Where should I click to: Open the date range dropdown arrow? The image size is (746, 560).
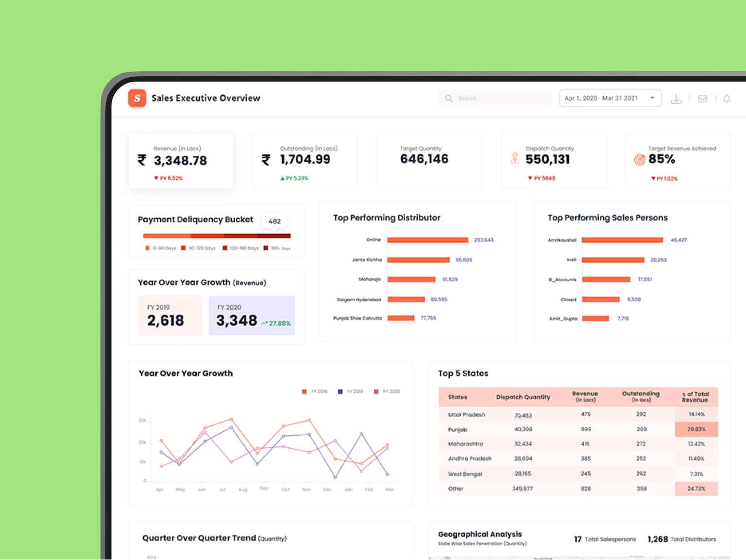pyautogui.click(x=652, y=98)
